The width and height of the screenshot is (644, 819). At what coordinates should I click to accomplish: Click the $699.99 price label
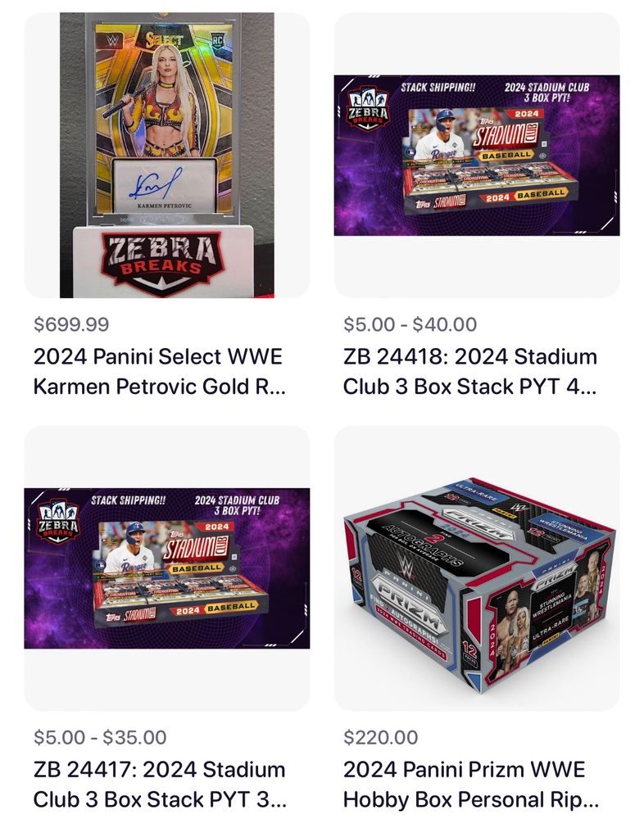pyautogui.click(x=71, y=324)
